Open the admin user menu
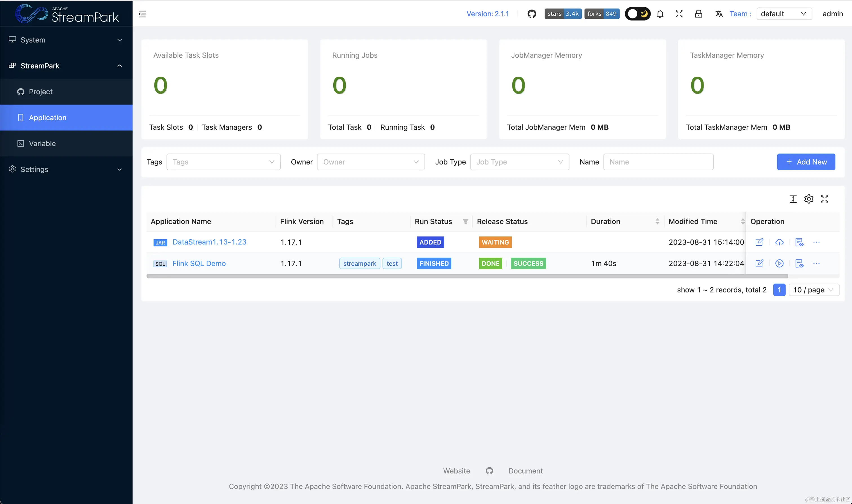 tap(832, 14)
